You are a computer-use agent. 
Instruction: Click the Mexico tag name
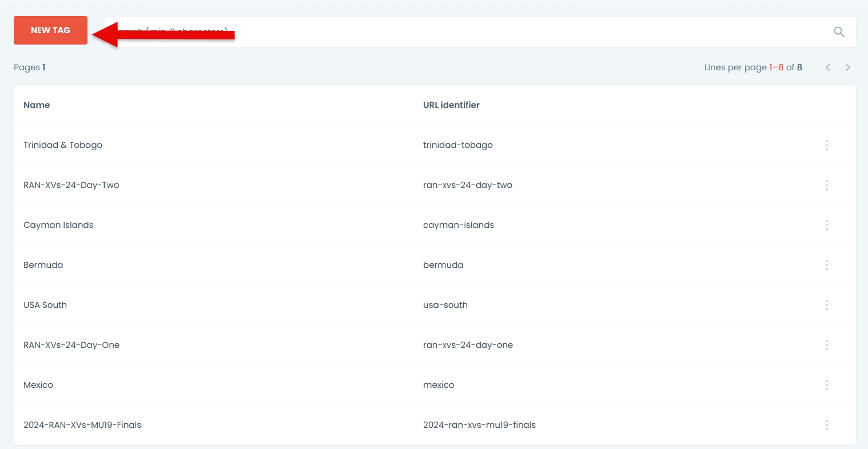(x=38, y=385)
